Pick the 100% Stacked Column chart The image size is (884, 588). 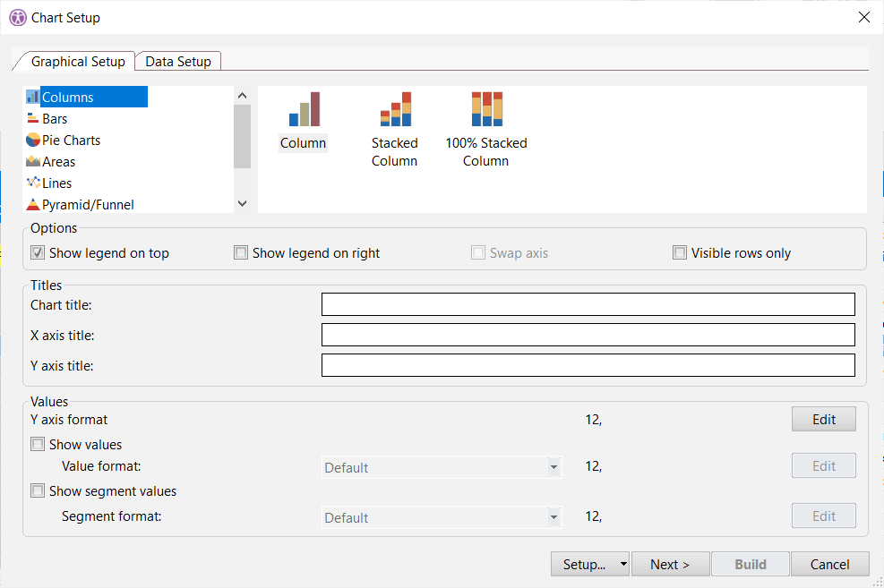[x=486, y=129]
